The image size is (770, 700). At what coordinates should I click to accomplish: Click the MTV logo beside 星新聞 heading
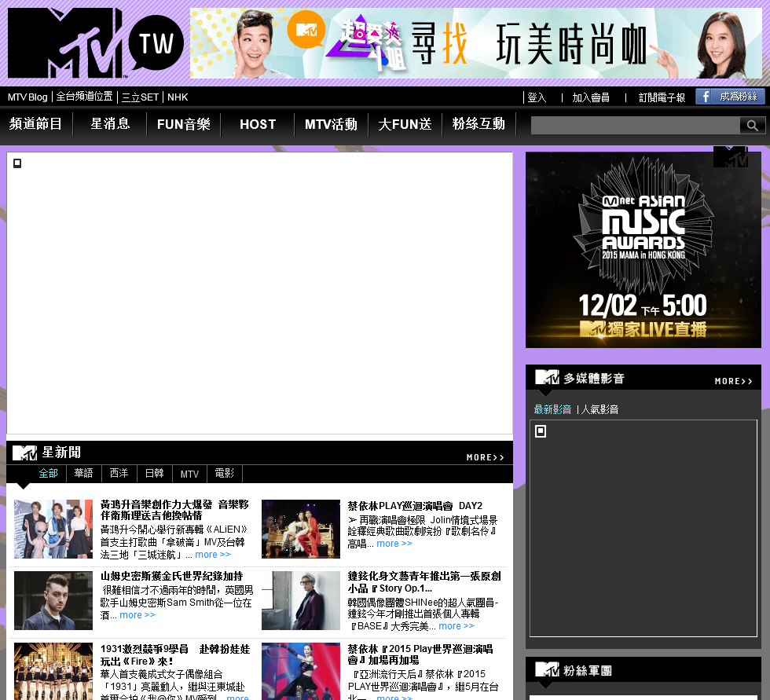click(x=24, y=453)
